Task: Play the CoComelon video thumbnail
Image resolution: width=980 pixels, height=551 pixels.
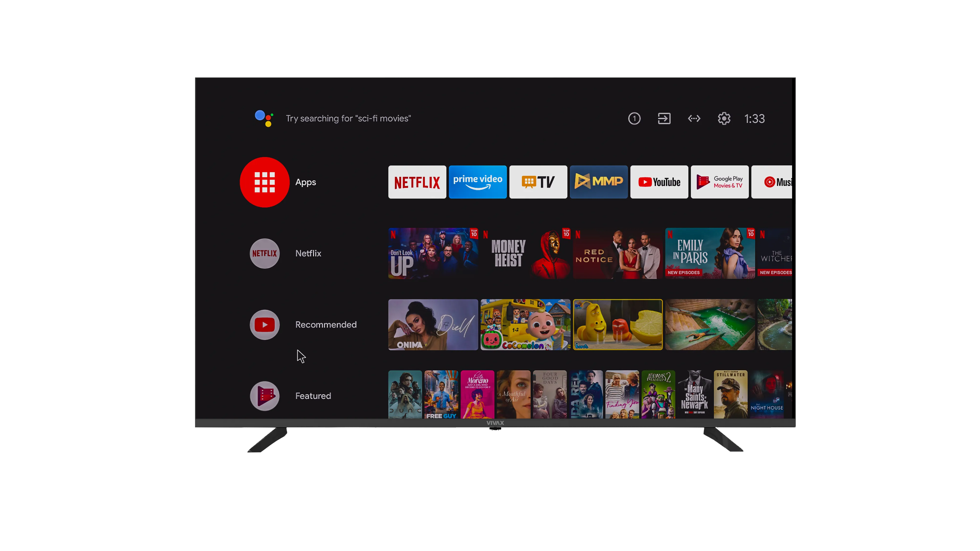Action: click(525, 325)
